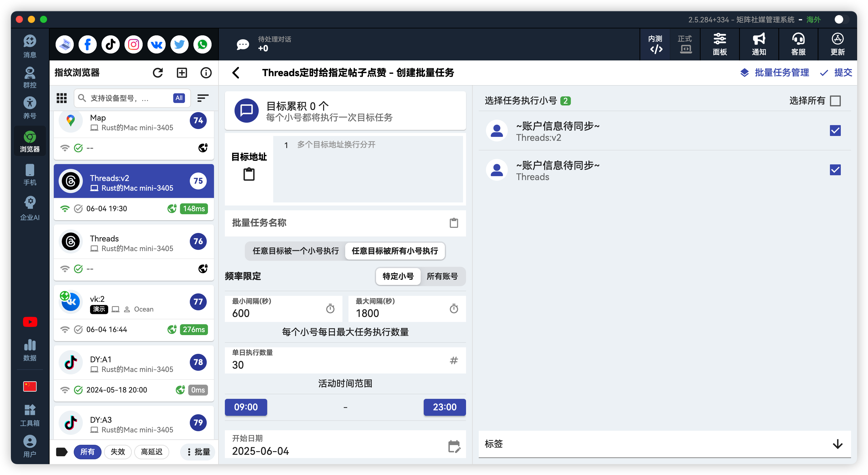Image resolution: width=868 pixels, height=475 pixels.
Task: Select the Twitter platform icon
Action: click(x=179, y=44)
